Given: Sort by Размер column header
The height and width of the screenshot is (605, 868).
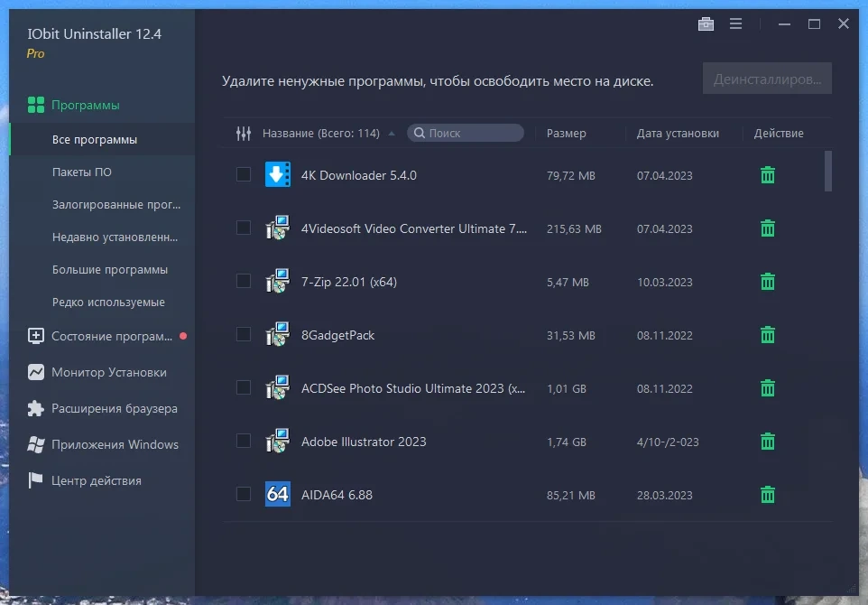Looking at the screenshot, I should [566, 133].
